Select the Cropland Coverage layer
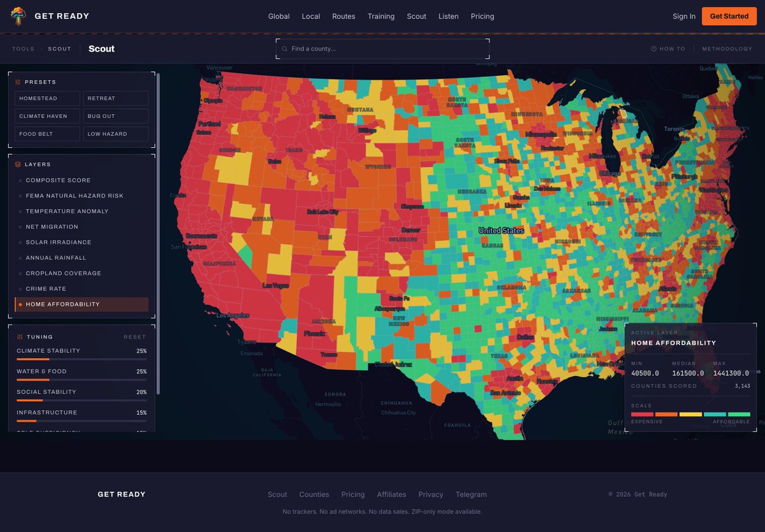Screen dimensions: 765x532 (x=82, y=273)
